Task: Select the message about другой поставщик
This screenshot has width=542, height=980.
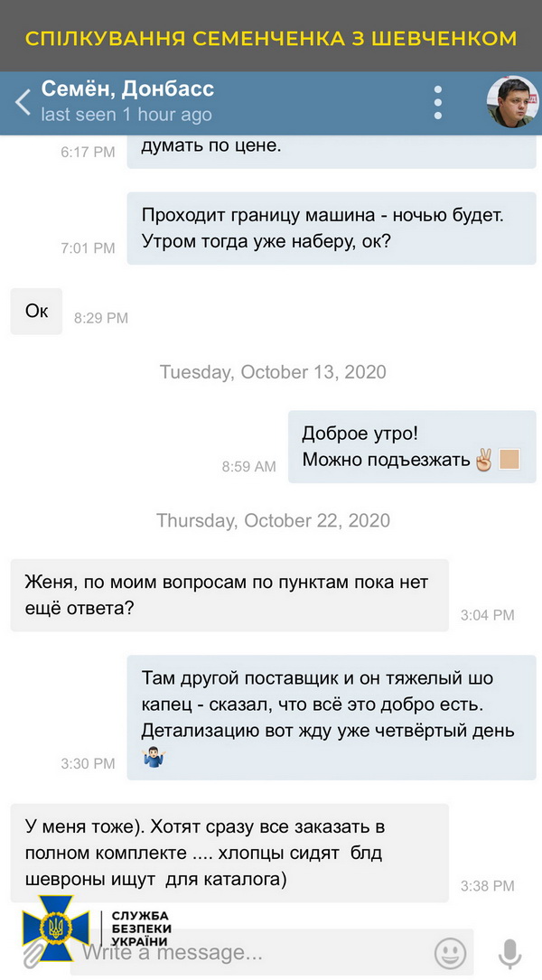Action: [331, 717]
